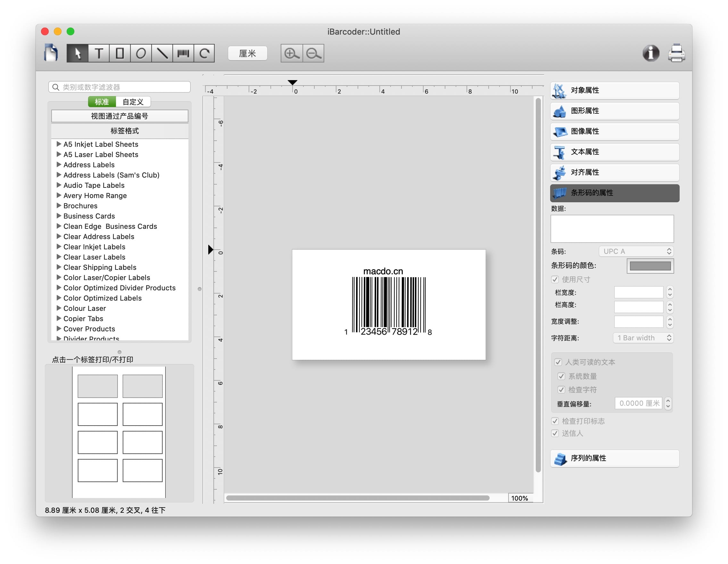Click 栏宽度 stepper arrows
The height and width of the screenshot is (564, 728).
point(670,292)
